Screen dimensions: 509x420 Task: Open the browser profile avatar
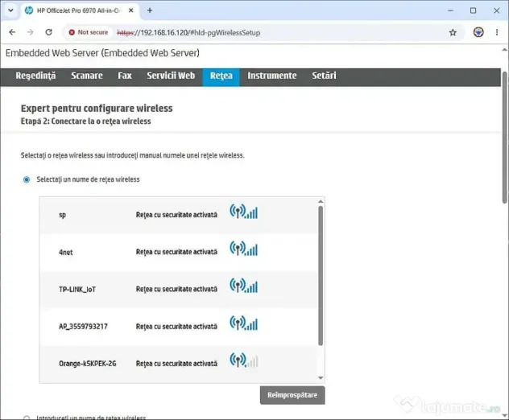[478, 32]
